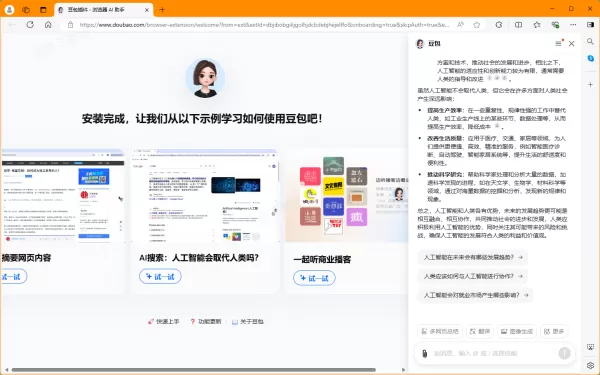The width and height of the screenshot is (600, 375).
Task: Click 试一试 under AI搜索 card
Action: click(x=160, y=276)
